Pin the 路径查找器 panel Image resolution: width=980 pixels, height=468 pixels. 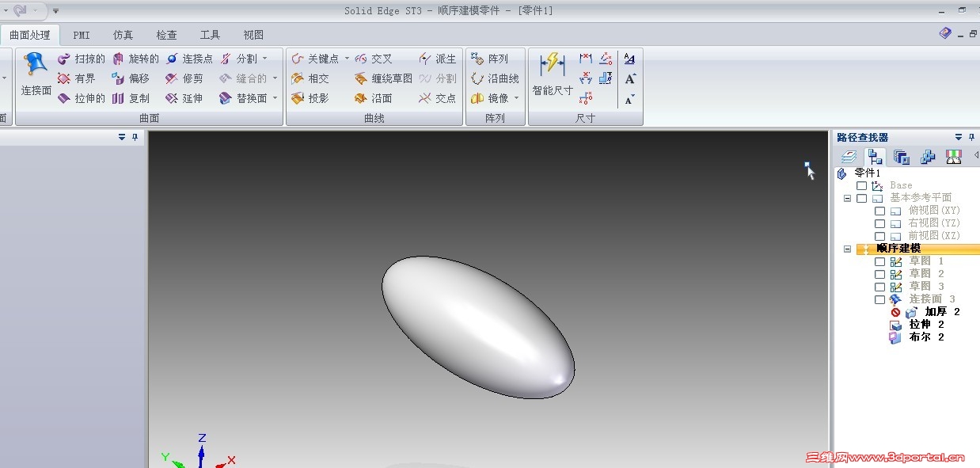(972, 137)
